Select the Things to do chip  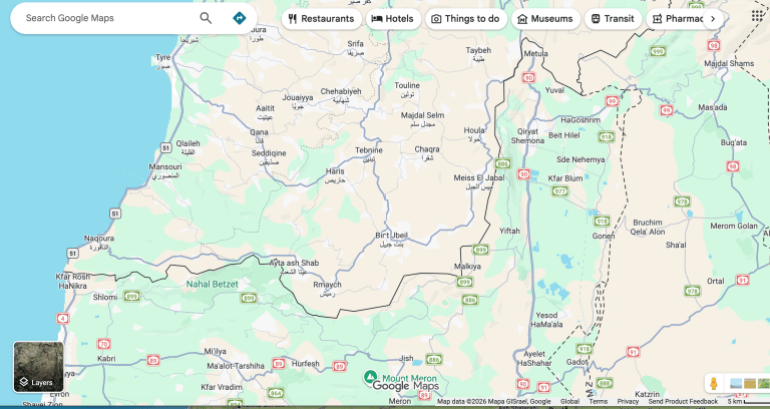click(464, 19)
